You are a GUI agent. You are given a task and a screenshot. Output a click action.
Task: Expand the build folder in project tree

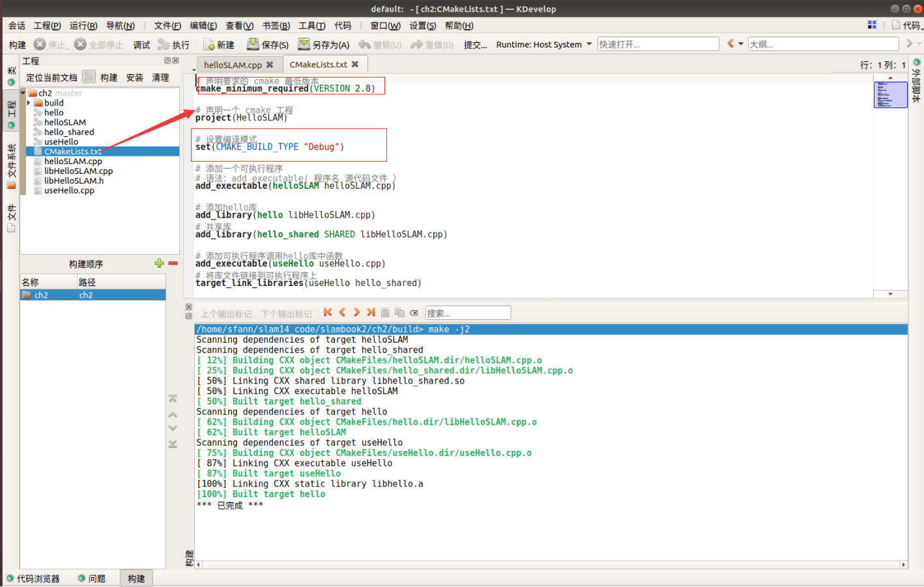[29, 103]
